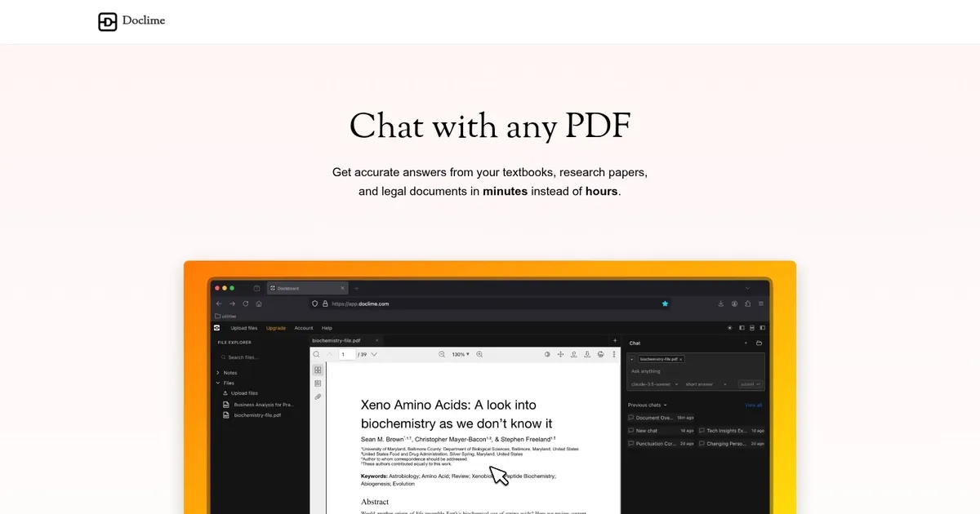
Task: Go to next PDF page arrow
Action: tap(374, 354)
